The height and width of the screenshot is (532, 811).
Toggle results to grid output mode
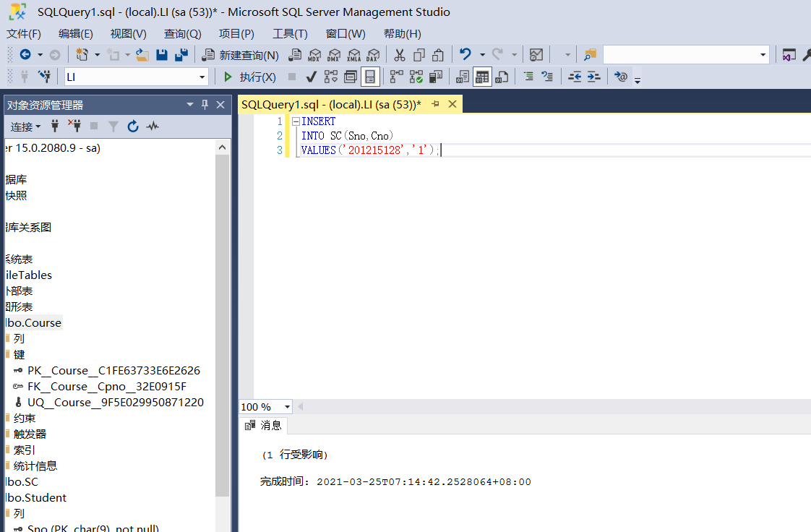point(482,77)
